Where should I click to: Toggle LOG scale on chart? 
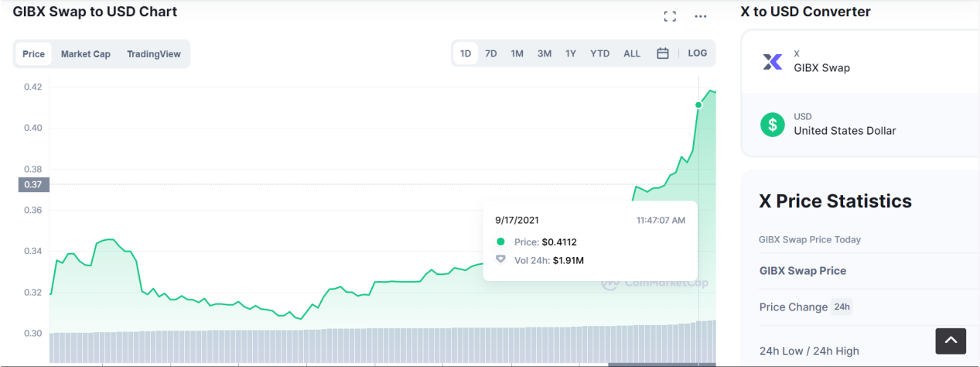click(698, 53)
